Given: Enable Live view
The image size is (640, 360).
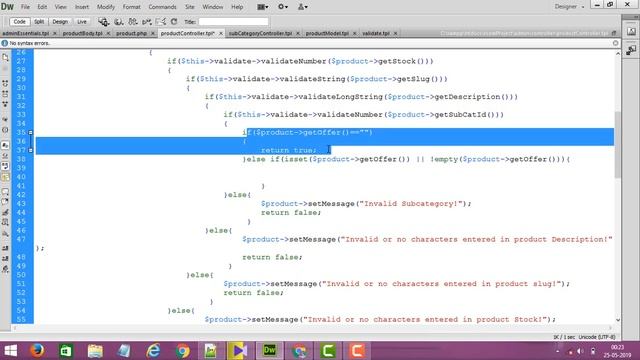Looking at the screenshot, I should (82, 22).
